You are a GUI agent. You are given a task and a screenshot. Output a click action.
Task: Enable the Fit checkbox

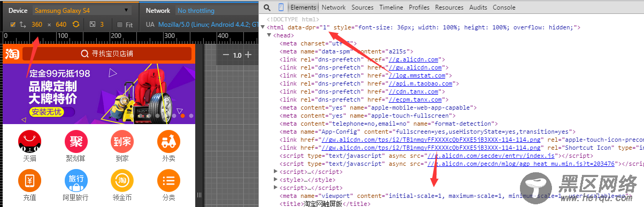[x=120, y=25]
